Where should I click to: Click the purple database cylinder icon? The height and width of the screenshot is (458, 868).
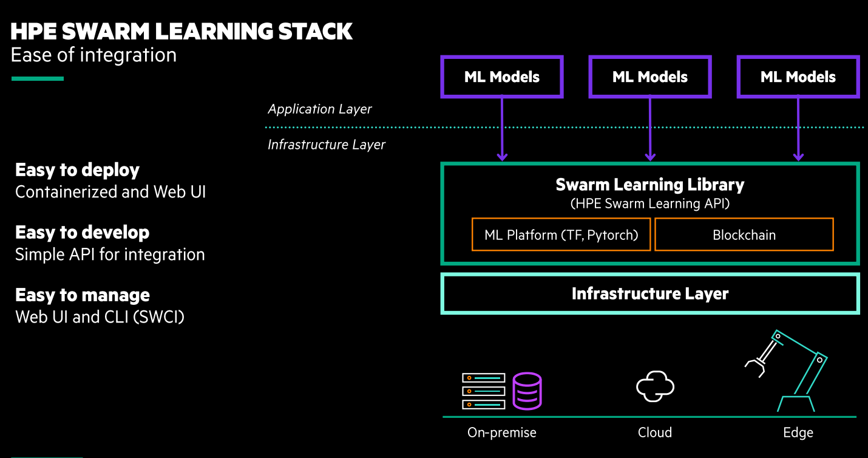coord(527,391)
